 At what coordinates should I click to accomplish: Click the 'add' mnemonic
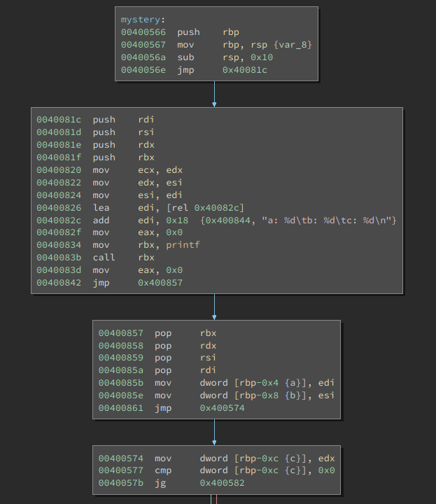tap(101, 220)
